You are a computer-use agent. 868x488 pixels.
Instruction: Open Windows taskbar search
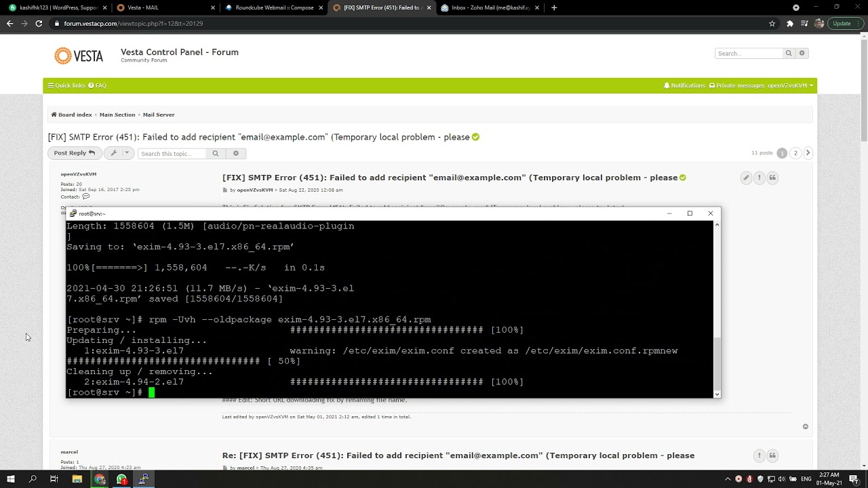[x=33, y=479]
